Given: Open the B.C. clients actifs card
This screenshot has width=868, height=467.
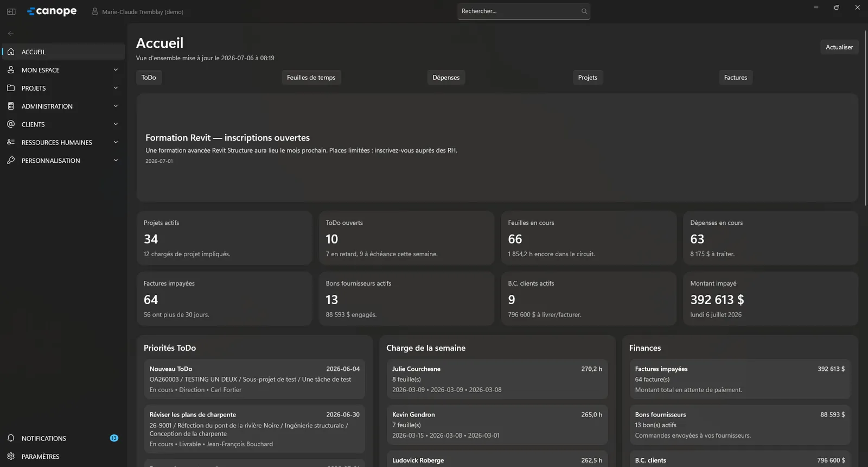Looking at the screenshot, I should tap(589, 299).
